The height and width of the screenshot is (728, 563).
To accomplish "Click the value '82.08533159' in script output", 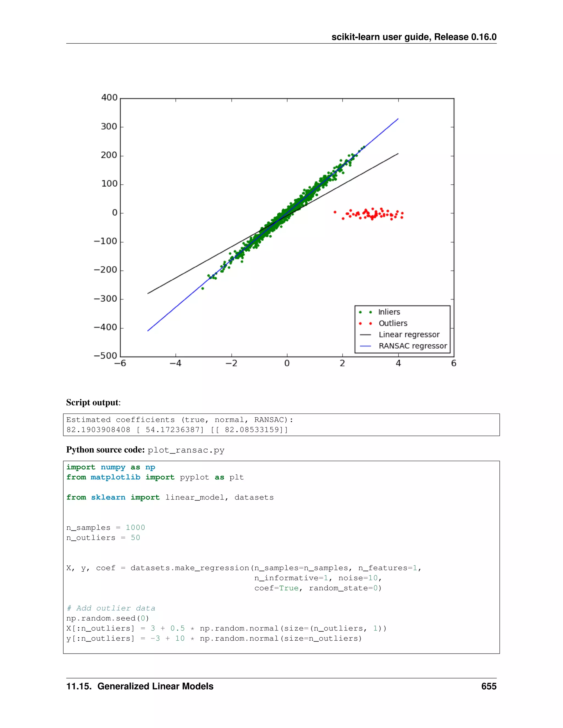I will [x=252, y=430].
